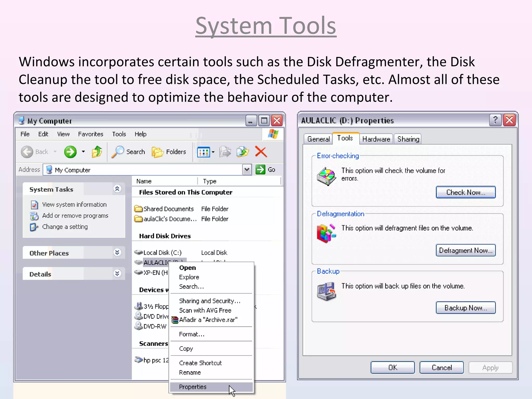Click the Change a setting link
The width and height of the screenshot is (532, 399).
65,227
